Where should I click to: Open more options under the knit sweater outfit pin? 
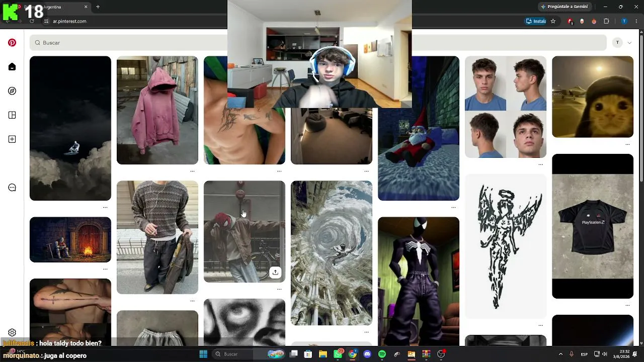192,301
